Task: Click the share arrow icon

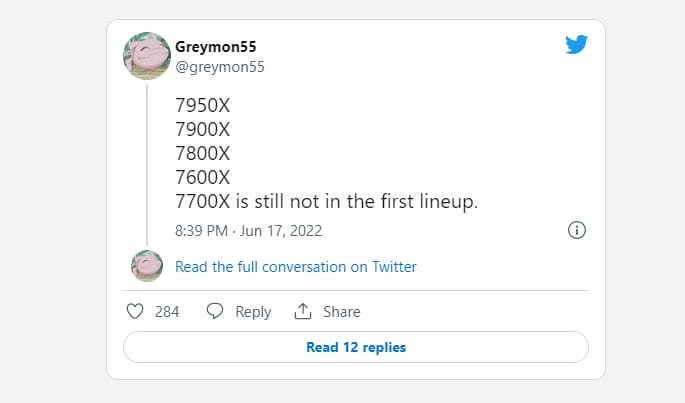Action: coord(302,312)
